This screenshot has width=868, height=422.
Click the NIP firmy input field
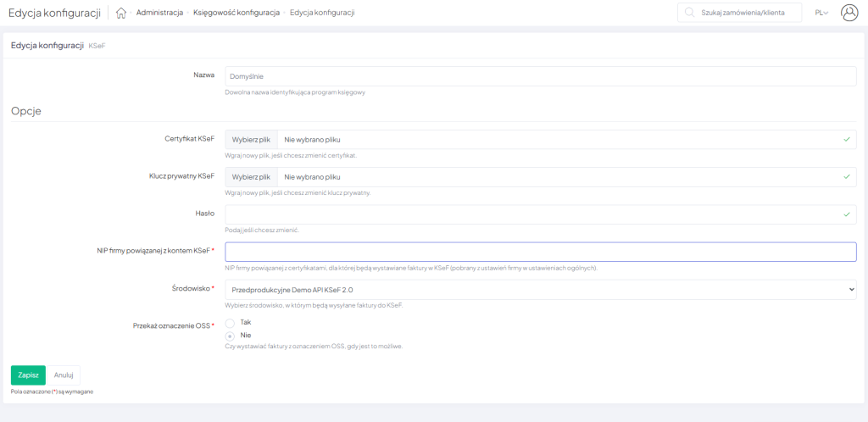540,252
